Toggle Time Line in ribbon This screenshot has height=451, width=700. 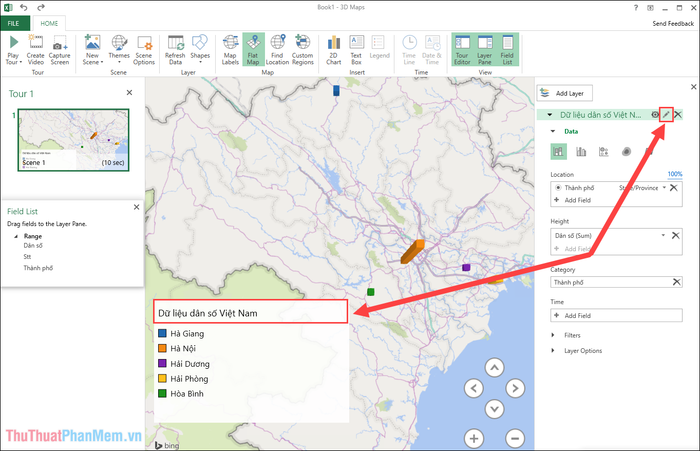click(409, 50)
